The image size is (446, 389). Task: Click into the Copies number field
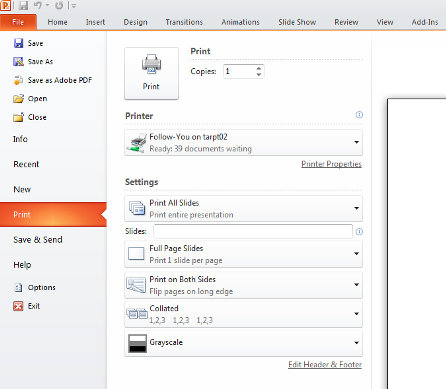pos(239,71)
